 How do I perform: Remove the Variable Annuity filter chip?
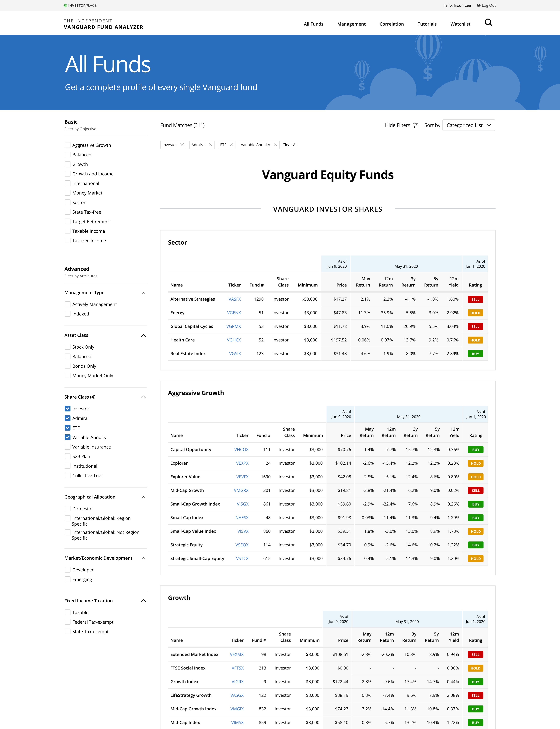[275, 145]
